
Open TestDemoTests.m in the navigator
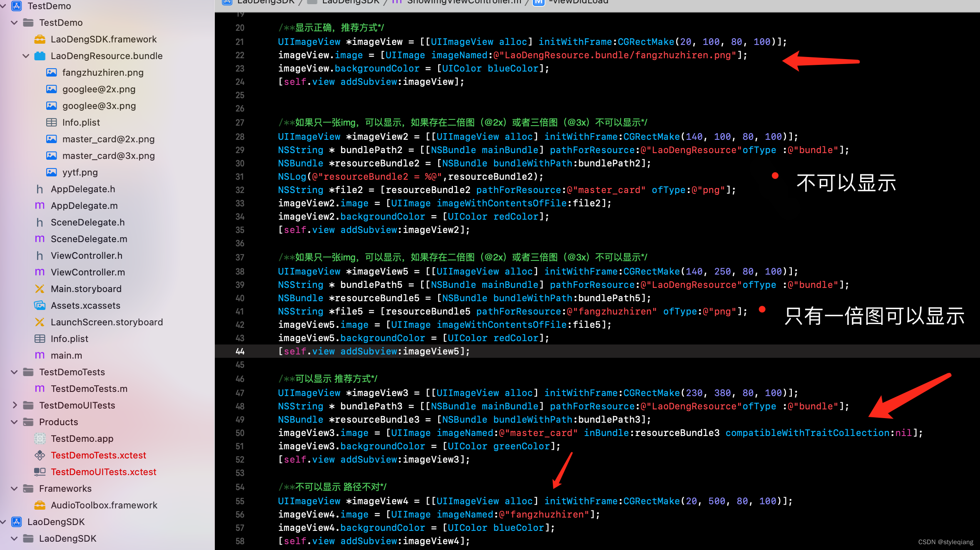(89, 389)
